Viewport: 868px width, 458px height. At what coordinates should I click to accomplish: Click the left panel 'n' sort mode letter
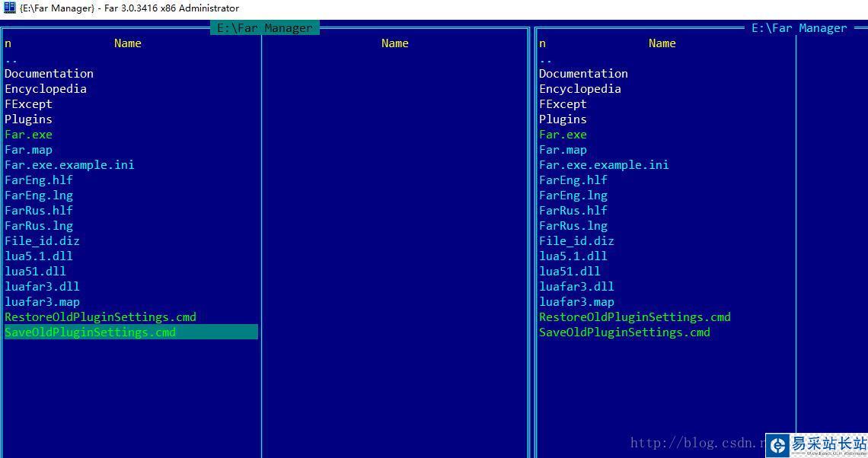[8, 43]
